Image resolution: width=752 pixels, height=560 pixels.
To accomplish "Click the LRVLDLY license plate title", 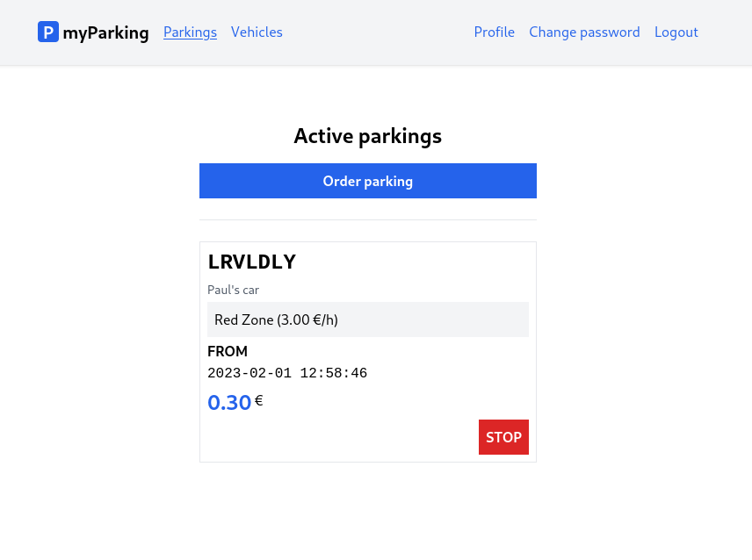I will [x=252, y=262].
